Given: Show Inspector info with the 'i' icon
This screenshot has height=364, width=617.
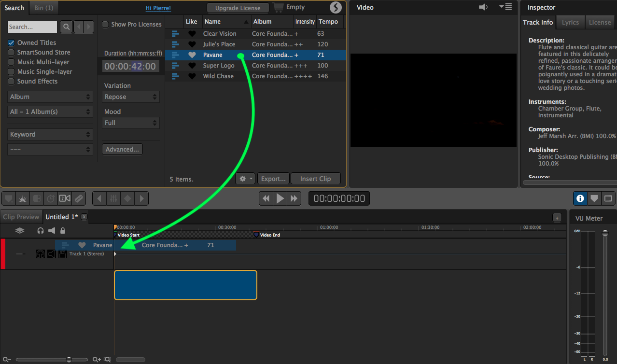Looking at the screenshot, I should coord(580,198).
